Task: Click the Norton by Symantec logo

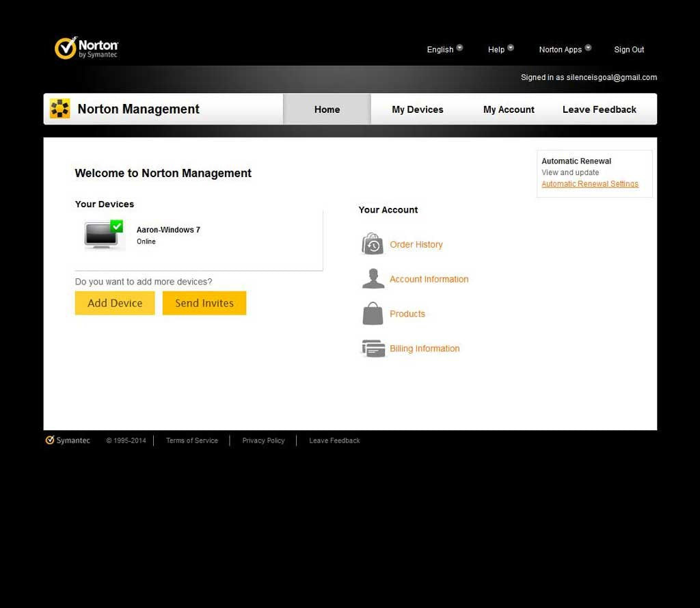Action: pyautogui.click(x=86, y=49)
